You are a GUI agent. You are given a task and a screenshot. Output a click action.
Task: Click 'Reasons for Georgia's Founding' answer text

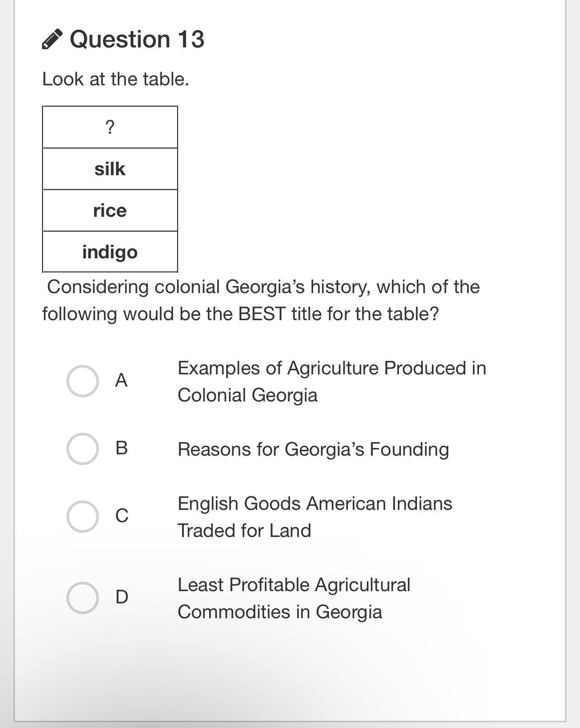pyautogui.click(x=313, y=449)
